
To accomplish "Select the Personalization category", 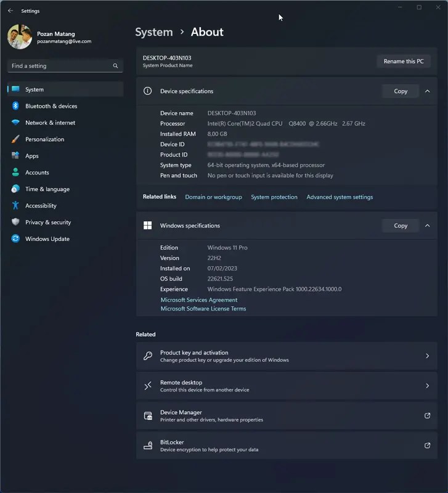I will (x=65, y=139).
